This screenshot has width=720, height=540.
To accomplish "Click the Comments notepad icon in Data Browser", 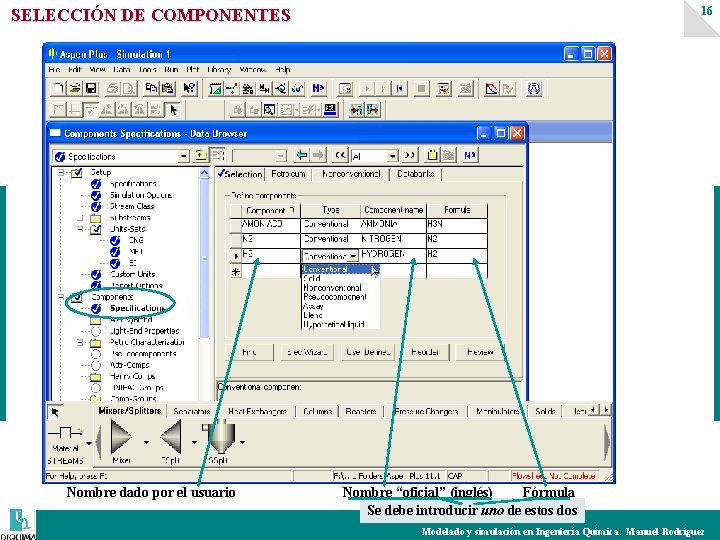I will pos(432,155).
